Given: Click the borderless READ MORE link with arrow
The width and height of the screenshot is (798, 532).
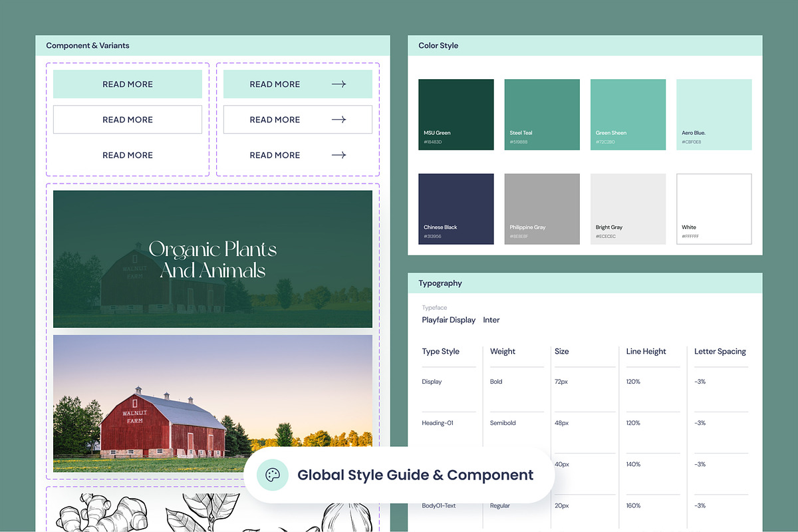Looking at the screenshot, I should tap(298, 155).
